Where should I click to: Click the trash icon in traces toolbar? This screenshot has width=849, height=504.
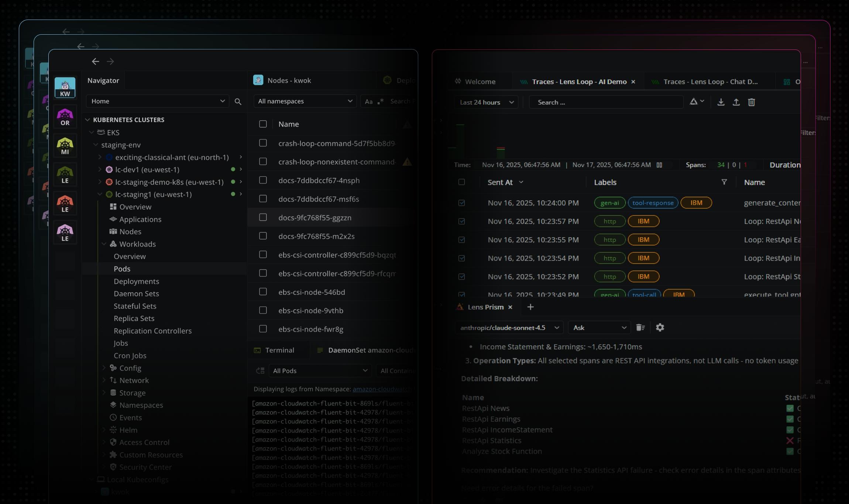(751, 102)
